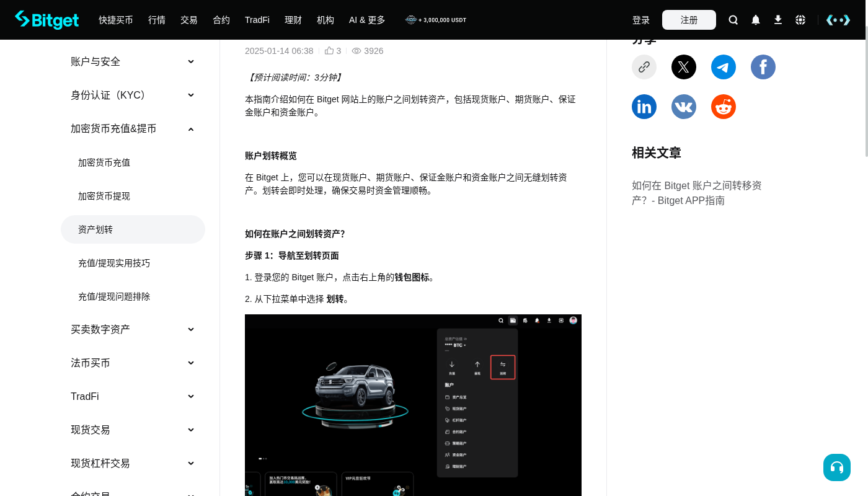Click the download app icon
Viewport: 868px width, 496px height.
click(x=778, y=20)
